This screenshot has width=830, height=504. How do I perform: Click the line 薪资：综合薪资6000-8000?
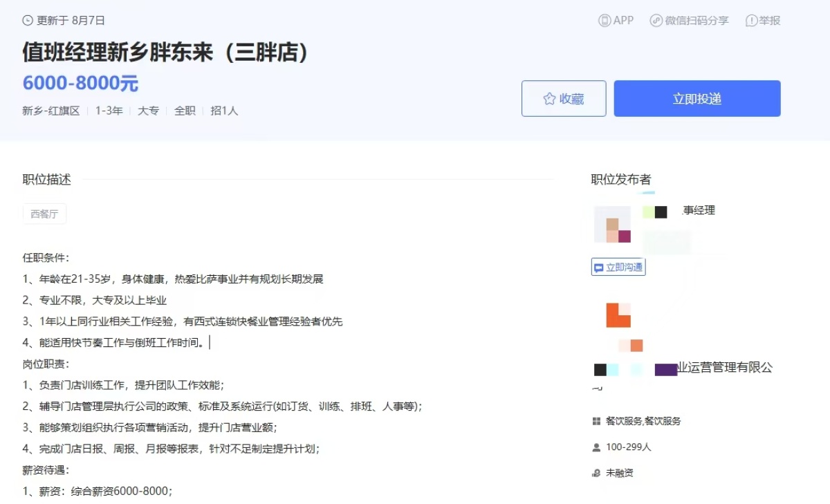tap(98, 492)
